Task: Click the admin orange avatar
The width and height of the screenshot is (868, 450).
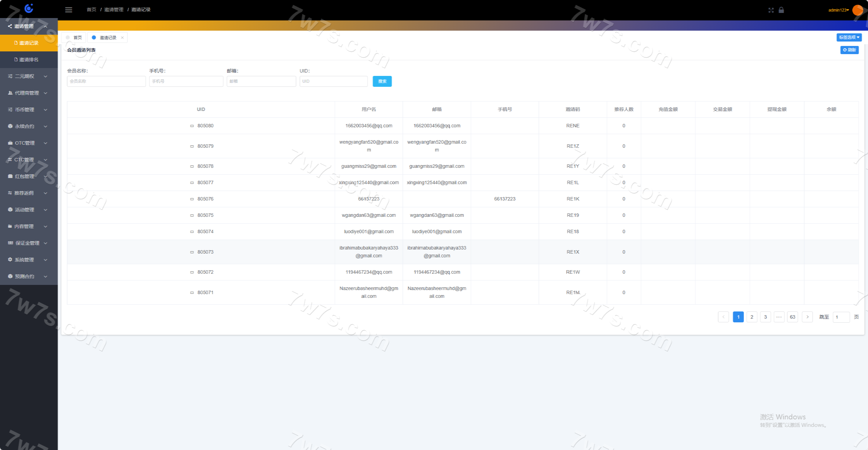Action: pos(858,10)
